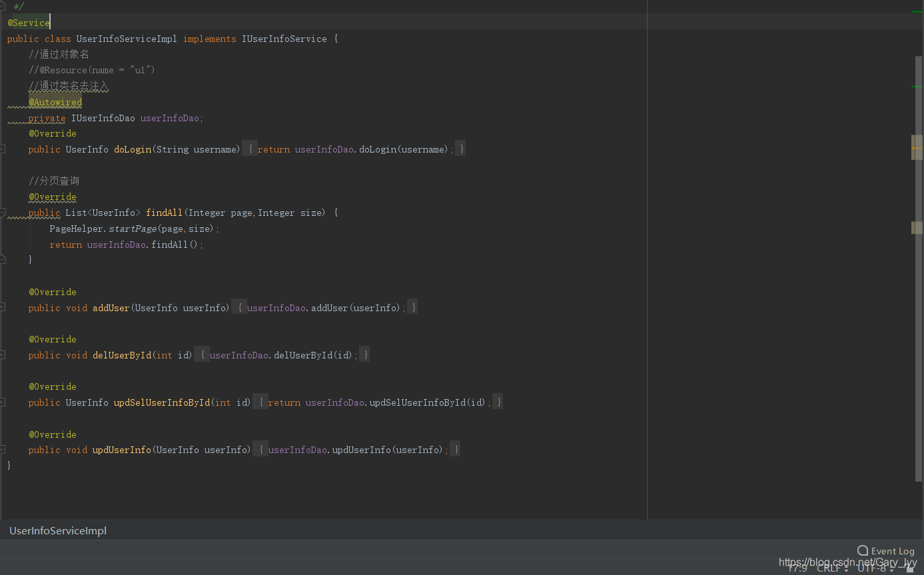Click the startPage method call
This screenshot has height=575, width=924.
(x=133, y=229)
